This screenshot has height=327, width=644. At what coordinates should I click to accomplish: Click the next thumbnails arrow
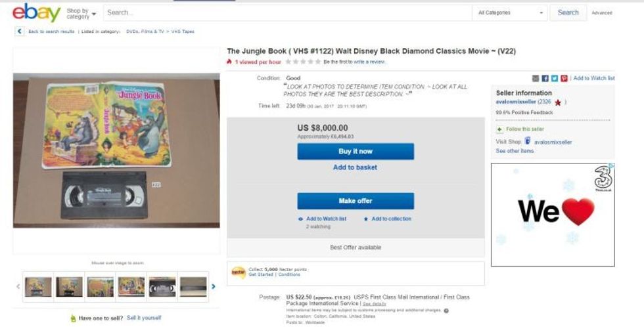coord(214,286)
